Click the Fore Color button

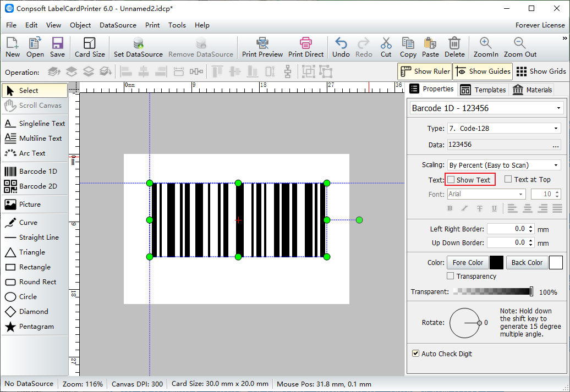click(x=468, y=262)
